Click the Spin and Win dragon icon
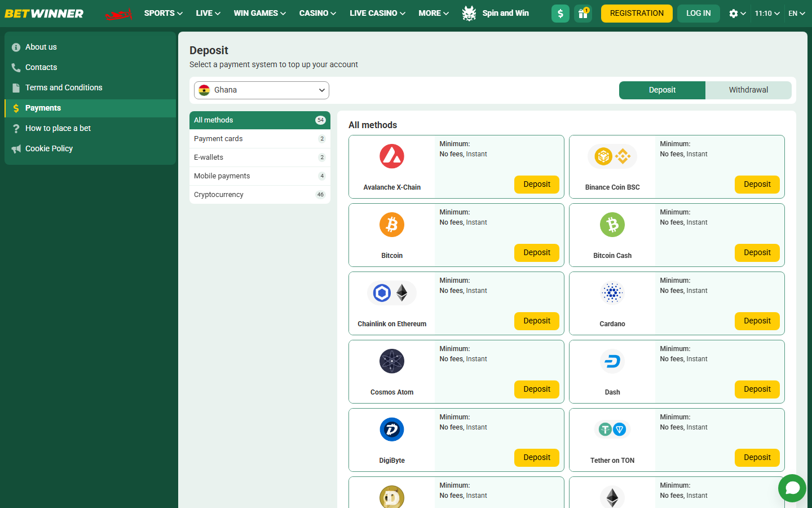This screenshot has height=508, width=812. [x=469, y=13]
